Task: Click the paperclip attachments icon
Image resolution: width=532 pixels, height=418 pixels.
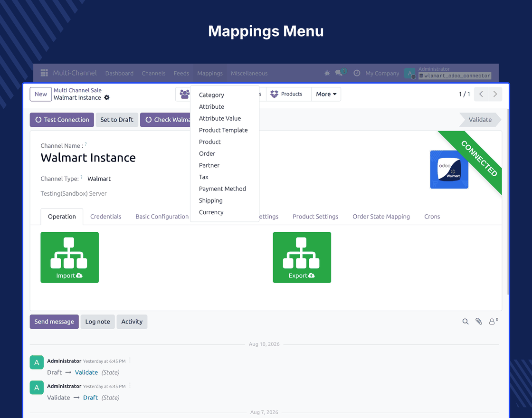Action: 479,322
